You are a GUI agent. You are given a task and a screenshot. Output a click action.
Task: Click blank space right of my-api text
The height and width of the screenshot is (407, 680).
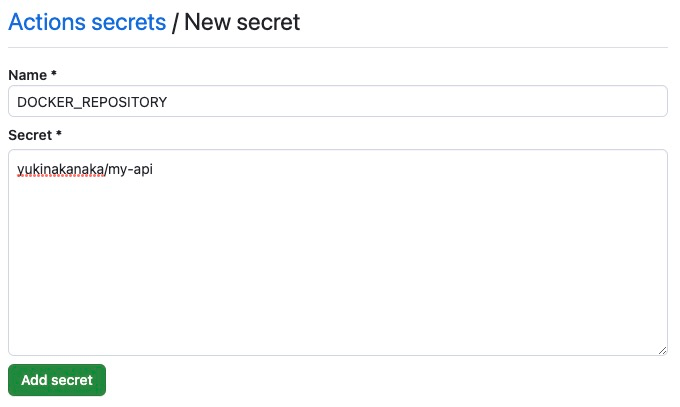tap(400, 170)
